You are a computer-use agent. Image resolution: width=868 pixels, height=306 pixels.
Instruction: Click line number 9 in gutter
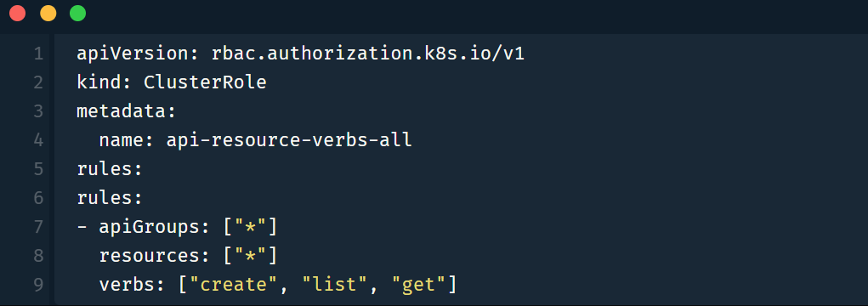coord(38,285)
